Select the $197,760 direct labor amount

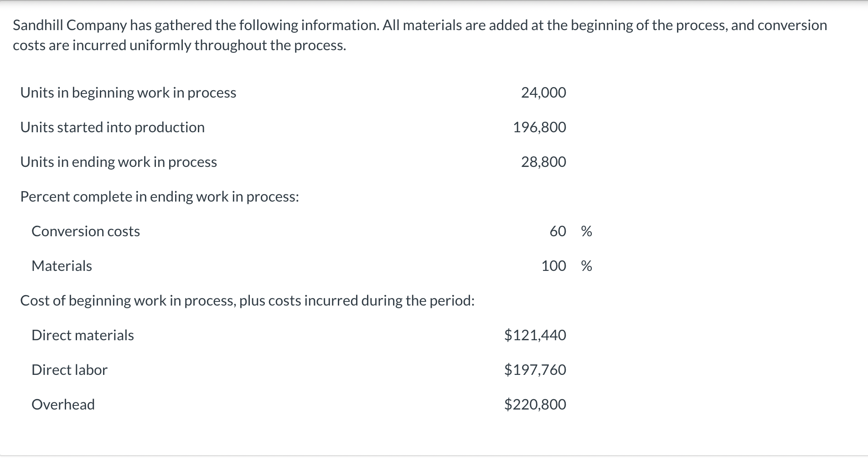tap(535, 370)
